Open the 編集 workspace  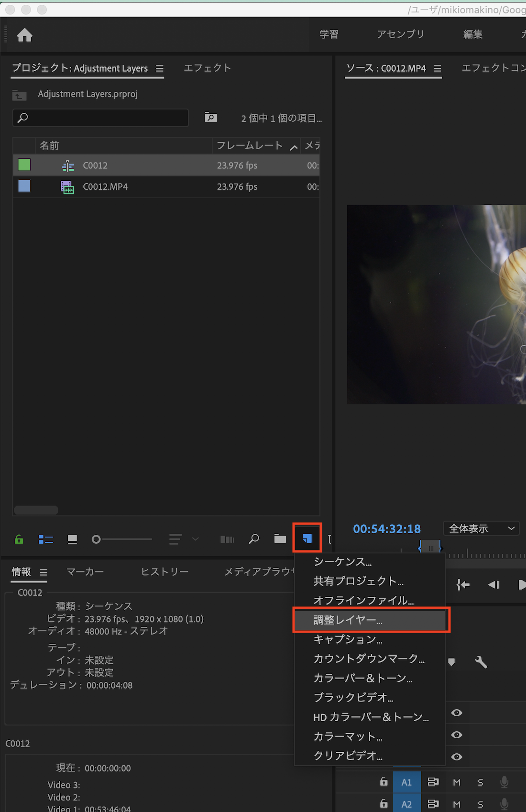click(x=473, y=34)
